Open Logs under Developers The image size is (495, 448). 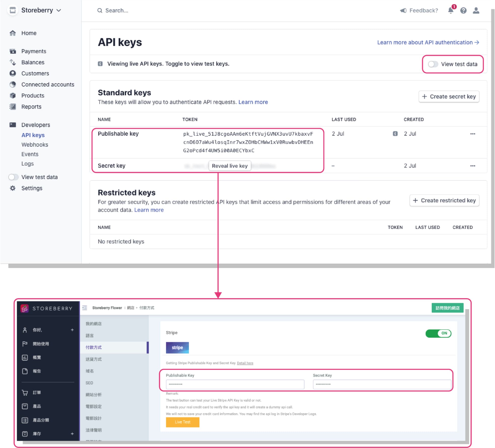[27, 164]
